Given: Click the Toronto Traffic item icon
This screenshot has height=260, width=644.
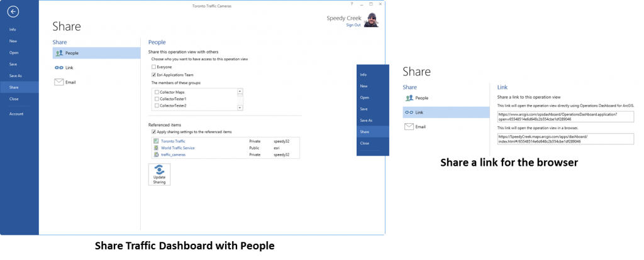Looking at the screenshot, I should pos(156,141).
